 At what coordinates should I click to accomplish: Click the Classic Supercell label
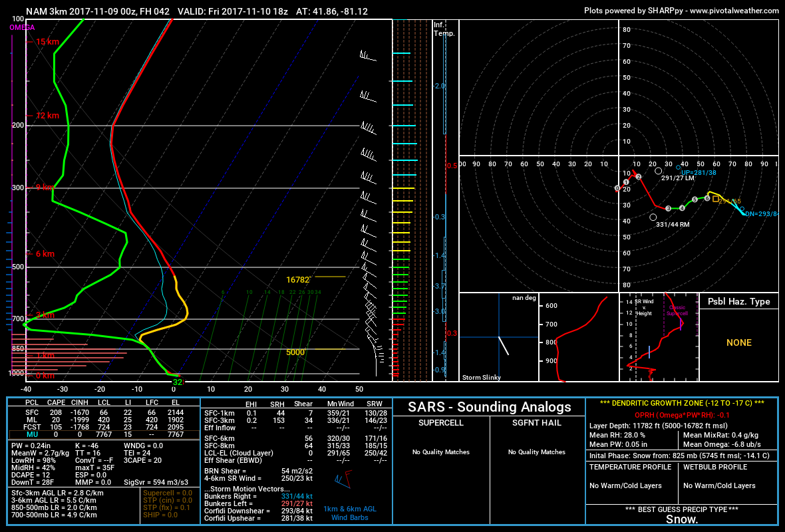677,311
